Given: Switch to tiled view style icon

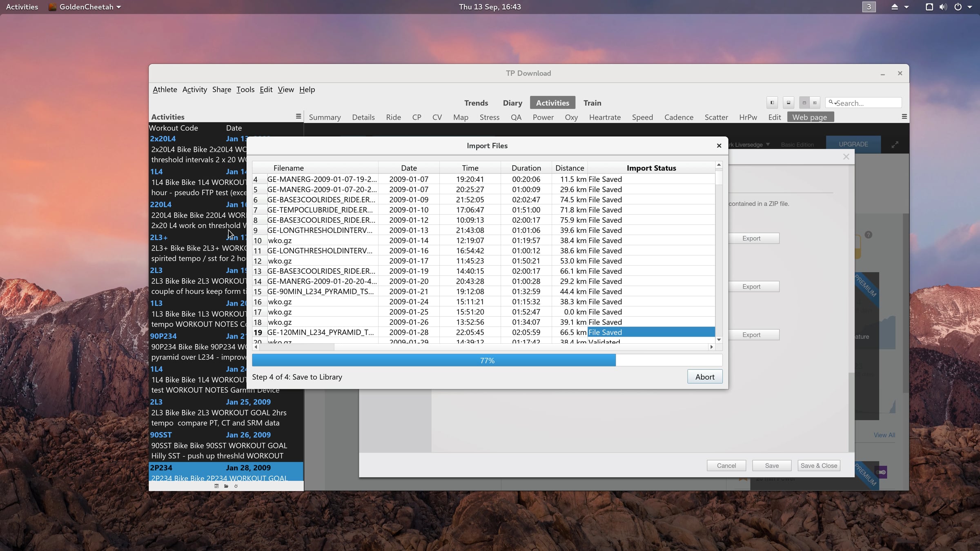Looking at the screenshot, I should pos(815,103).
